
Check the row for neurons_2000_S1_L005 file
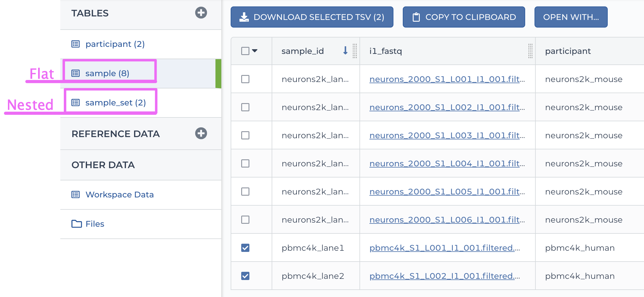(x=245, y=192)
